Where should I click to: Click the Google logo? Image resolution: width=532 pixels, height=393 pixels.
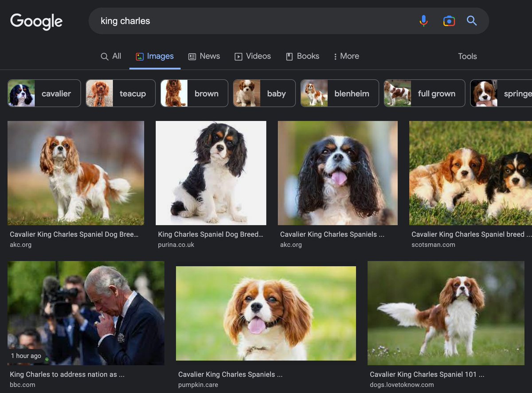click(36, 21)
